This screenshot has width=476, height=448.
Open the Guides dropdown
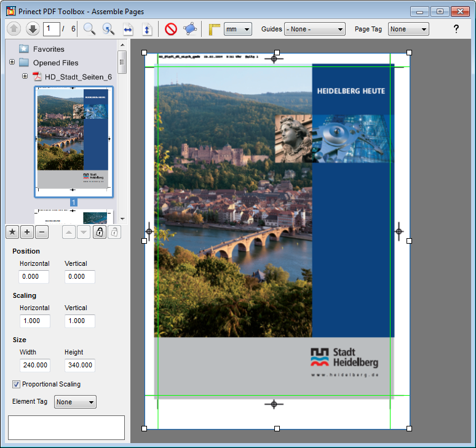[x=314, y=29]
